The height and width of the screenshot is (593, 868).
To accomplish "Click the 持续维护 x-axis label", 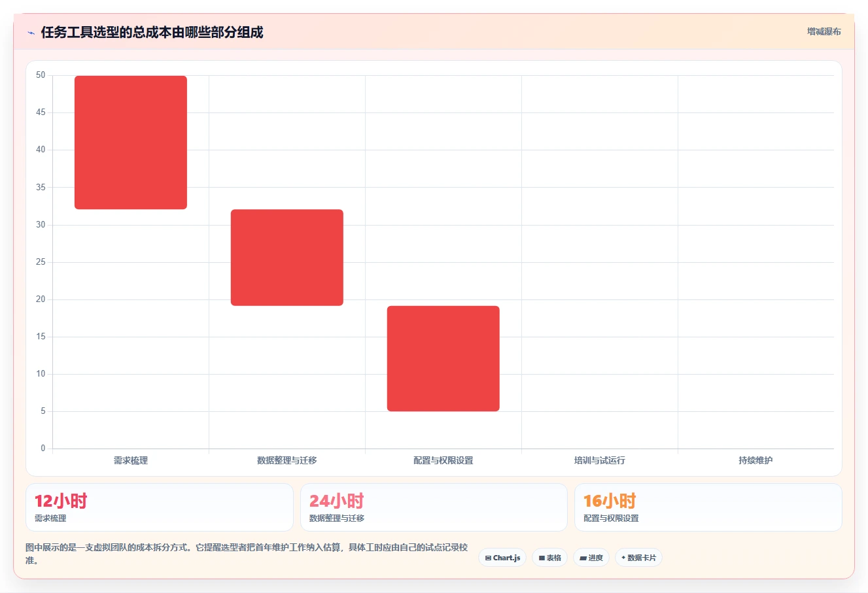I will (x=755, y=460).
